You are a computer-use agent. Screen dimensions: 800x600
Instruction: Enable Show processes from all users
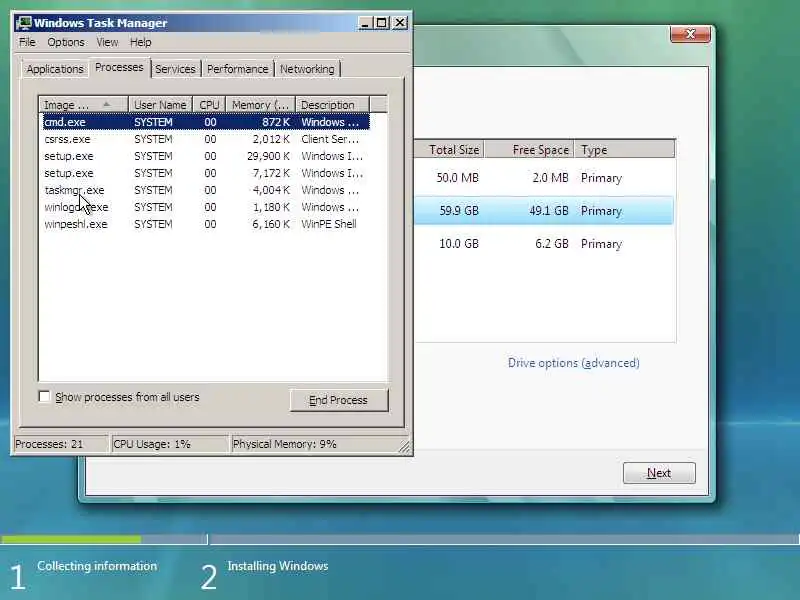(44, 396)
